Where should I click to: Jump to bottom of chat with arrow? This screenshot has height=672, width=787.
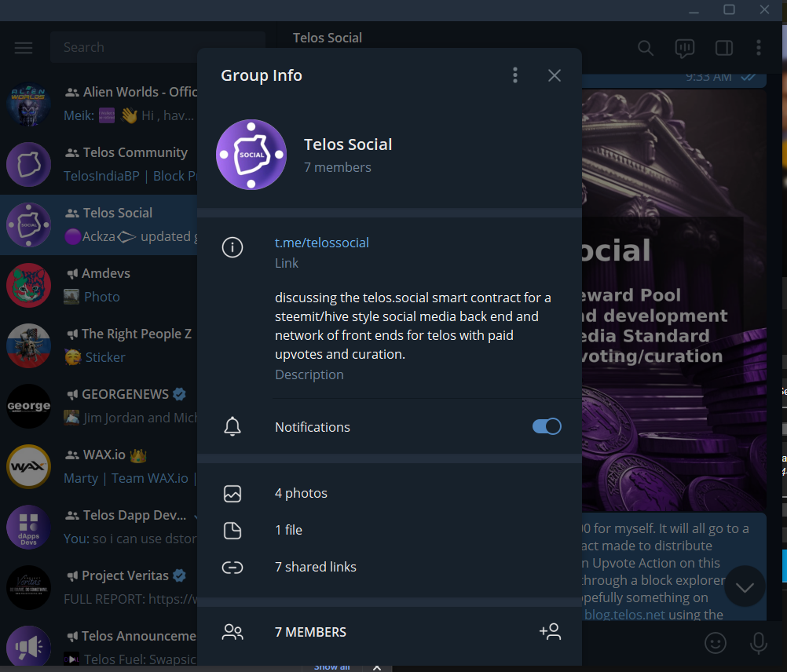point(745,586)
